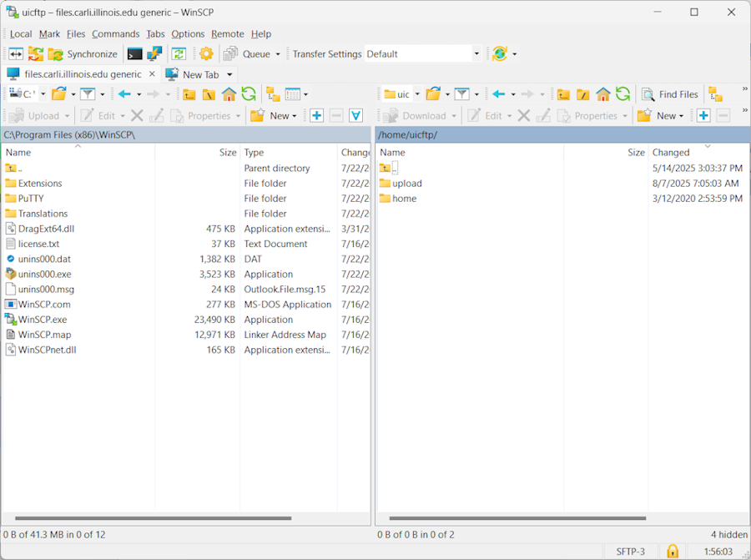
Task: Click '4 hidden' to show hidden files
Action: click(728, 534)
